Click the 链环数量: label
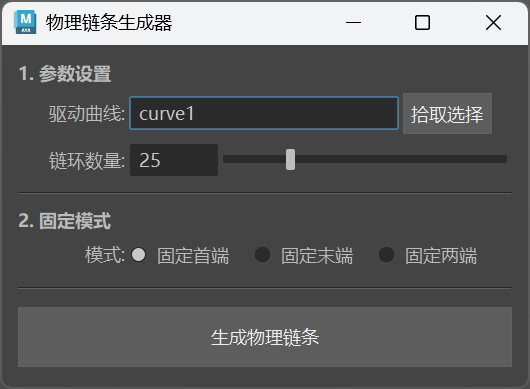The height and width of the screenshot is (389, 530). click(x=87, y=160)
